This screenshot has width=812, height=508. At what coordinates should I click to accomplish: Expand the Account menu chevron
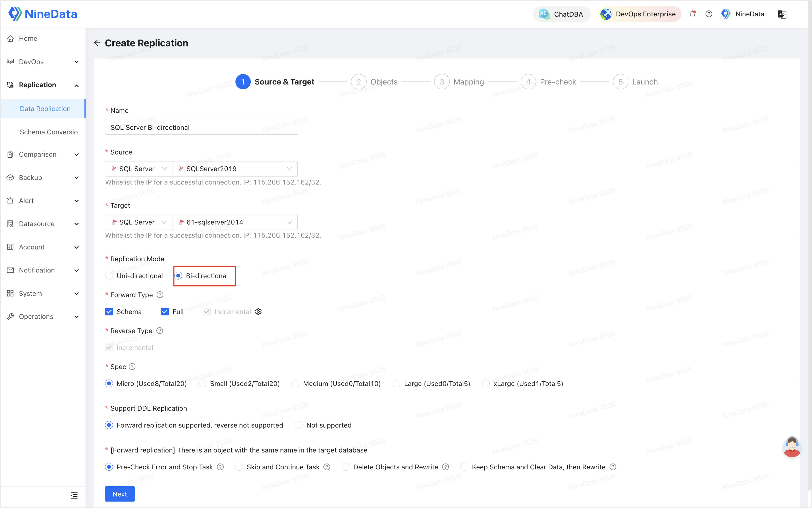click(x=77, y=247)
